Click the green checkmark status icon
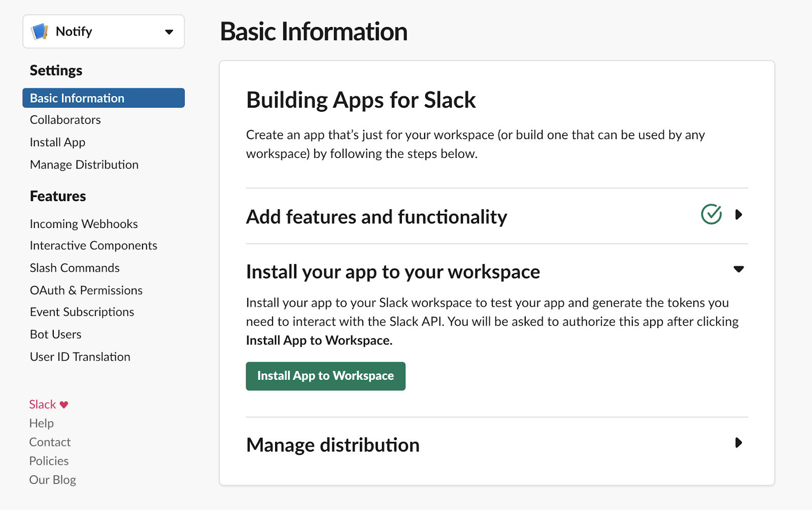Image resolution: width=812 pixels, height=510 pixels. click(x=712, y=214)
